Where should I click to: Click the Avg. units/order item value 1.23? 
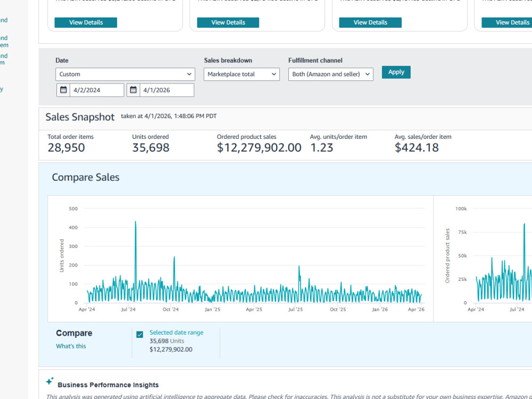pyautogui.click(x=322, y=147)
